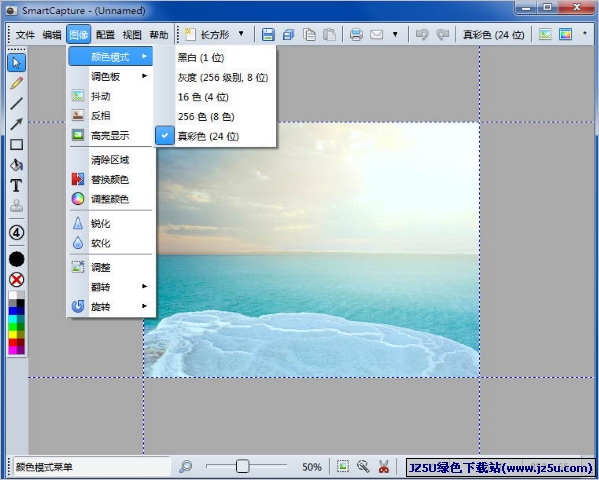
Task: Select the numbered circle stamp tool
Action: 16,232
